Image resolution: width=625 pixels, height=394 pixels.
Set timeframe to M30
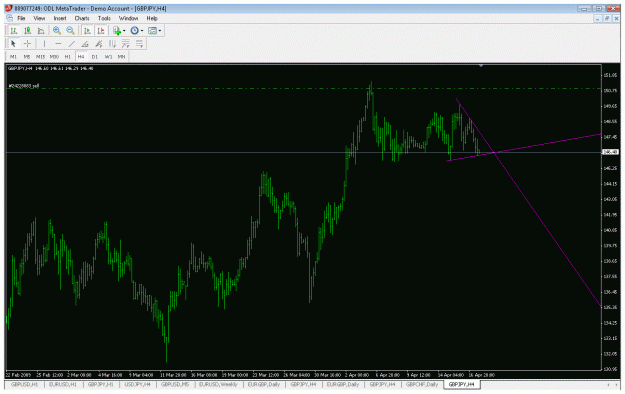point(54,57)
